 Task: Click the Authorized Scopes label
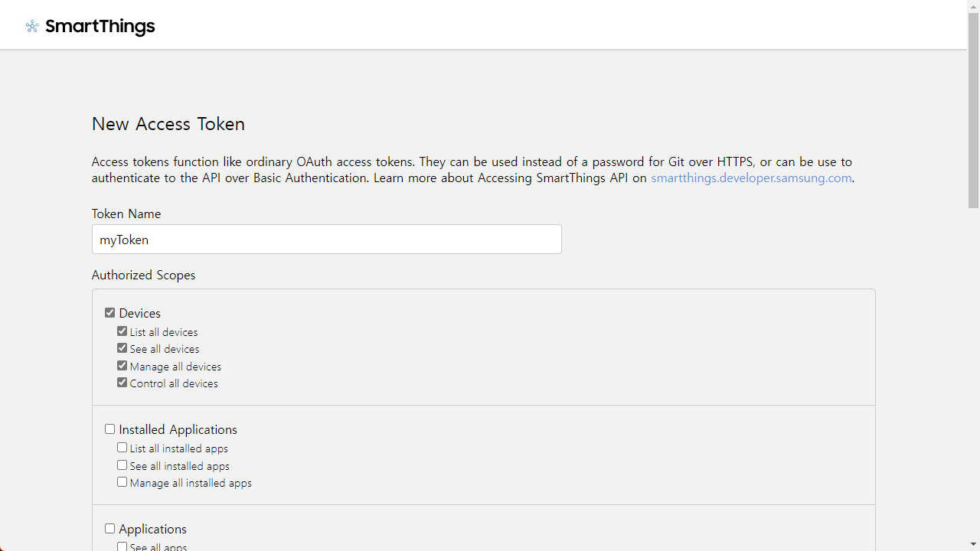point(143,275)
